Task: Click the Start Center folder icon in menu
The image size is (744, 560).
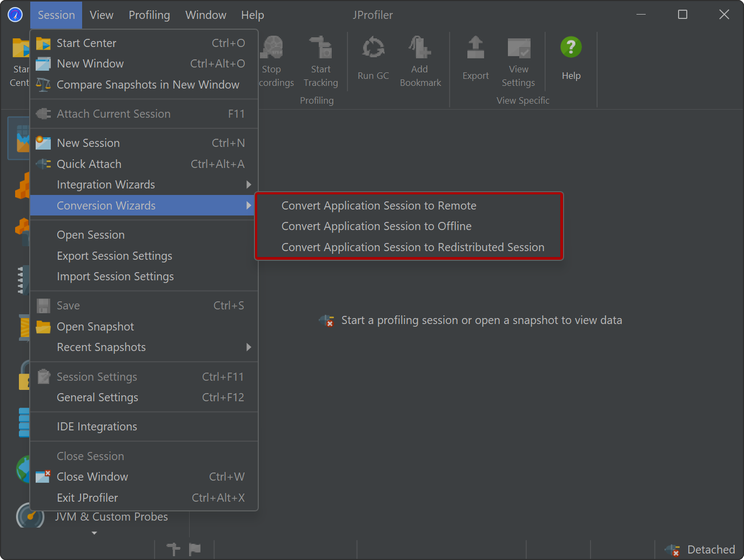Action: tap(43, 43)
